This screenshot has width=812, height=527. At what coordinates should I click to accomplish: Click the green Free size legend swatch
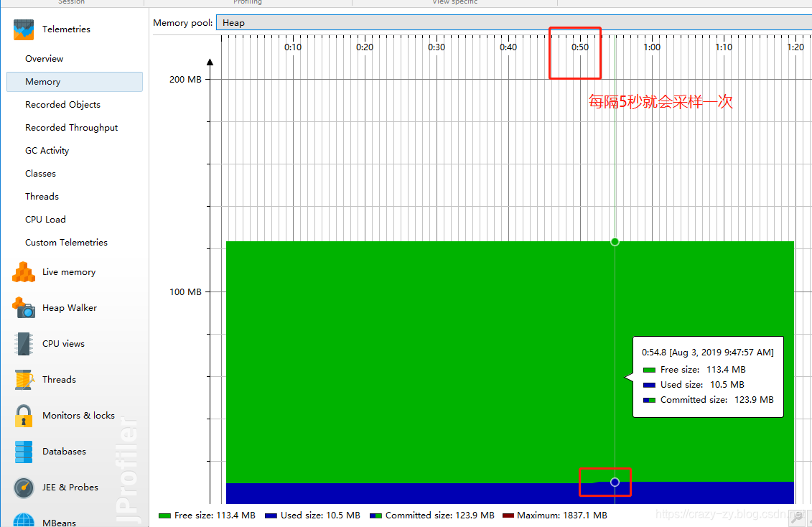click(164, 516)
